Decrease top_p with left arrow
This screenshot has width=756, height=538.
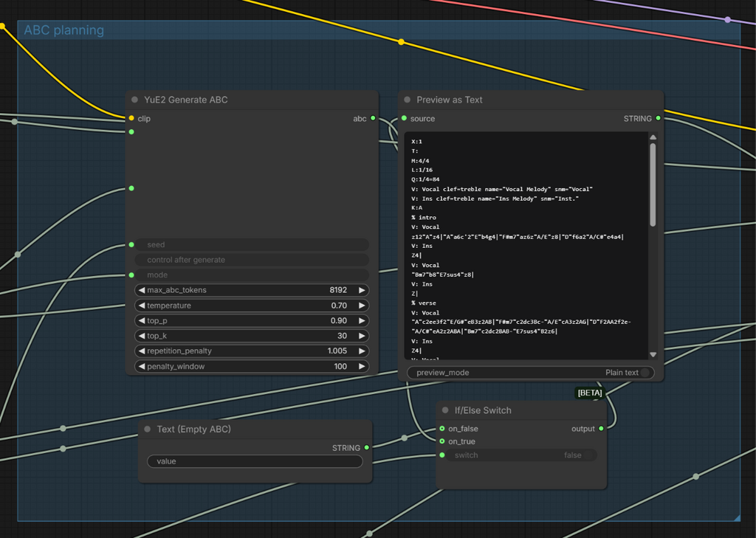click(x=142, y=320)
